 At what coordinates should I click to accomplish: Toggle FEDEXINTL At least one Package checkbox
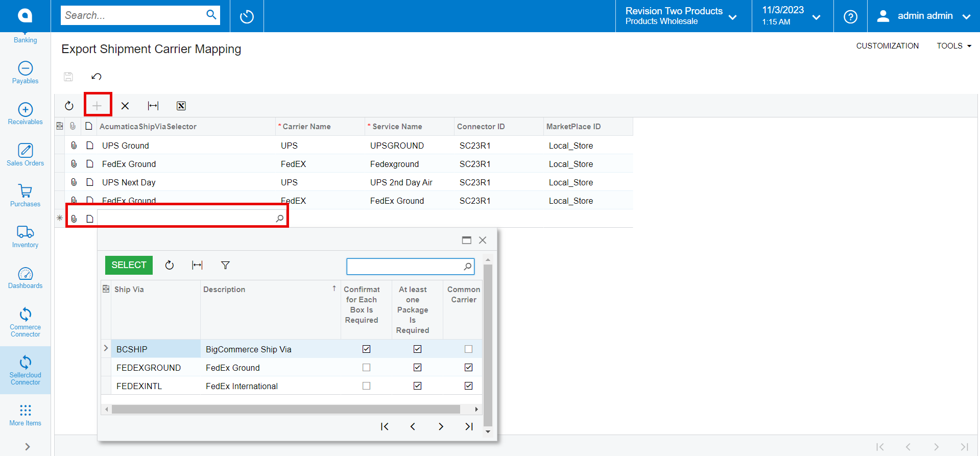417,386
